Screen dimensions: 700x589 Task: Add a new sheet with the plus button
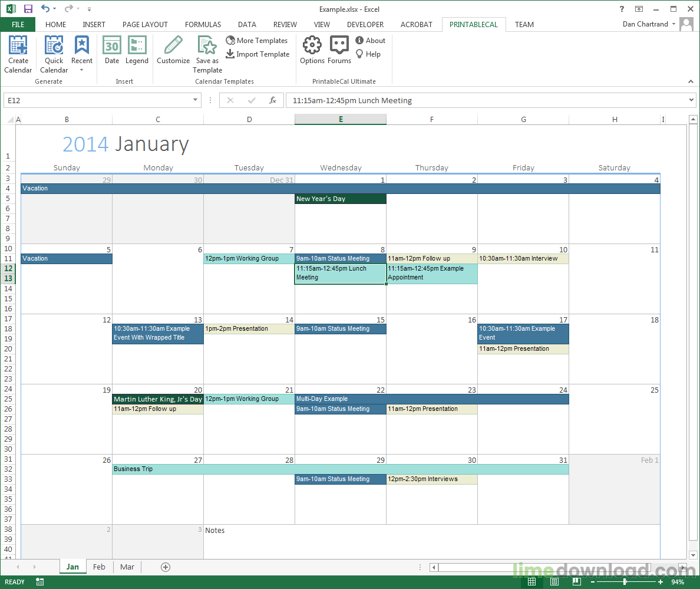[x=165, y=567]
